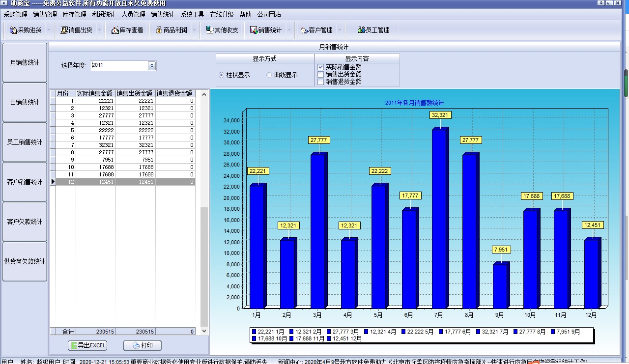Open the 采购进货 toolbar button
This screenshot has width=629, height=364.
(x=26, y=30)
